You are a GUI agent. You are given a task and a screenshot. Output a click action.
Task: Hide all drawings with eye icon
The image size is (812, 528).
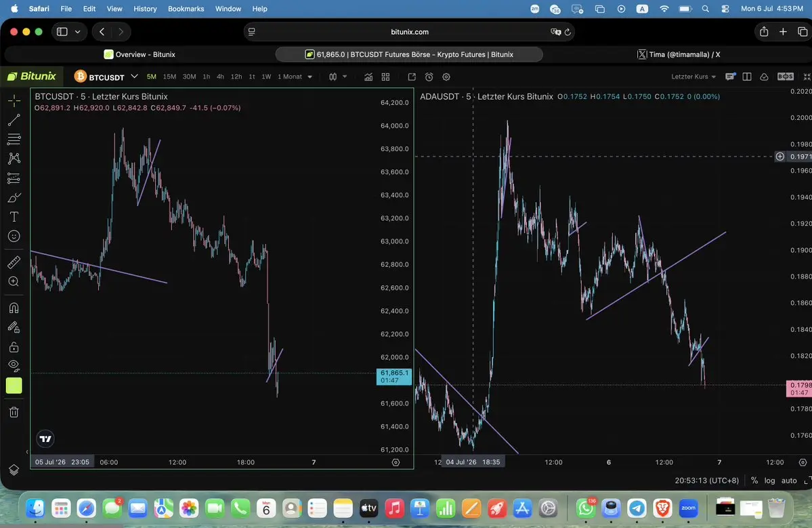[x=14, y=366]
